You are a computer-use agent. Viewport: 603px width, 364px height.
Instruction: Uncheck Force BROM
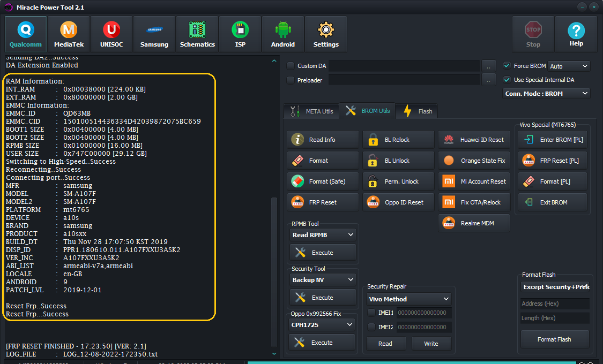(x=507, y=66)
